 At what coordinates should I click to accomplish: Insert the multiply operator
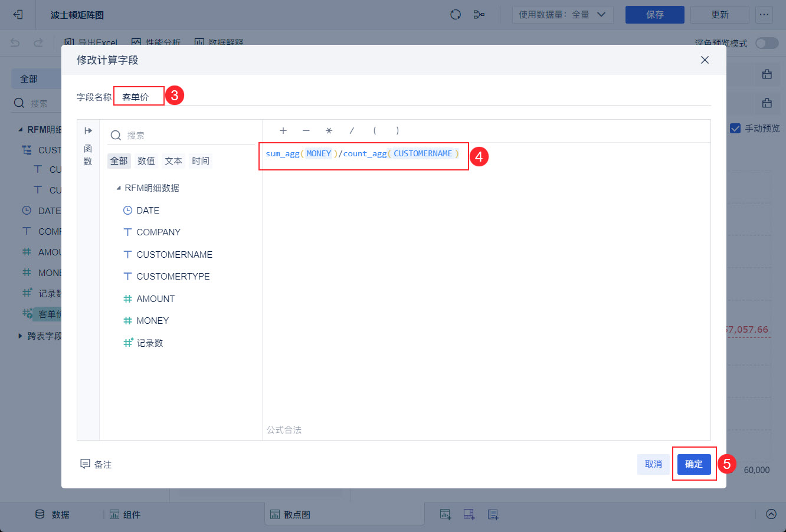pos(329,131)
